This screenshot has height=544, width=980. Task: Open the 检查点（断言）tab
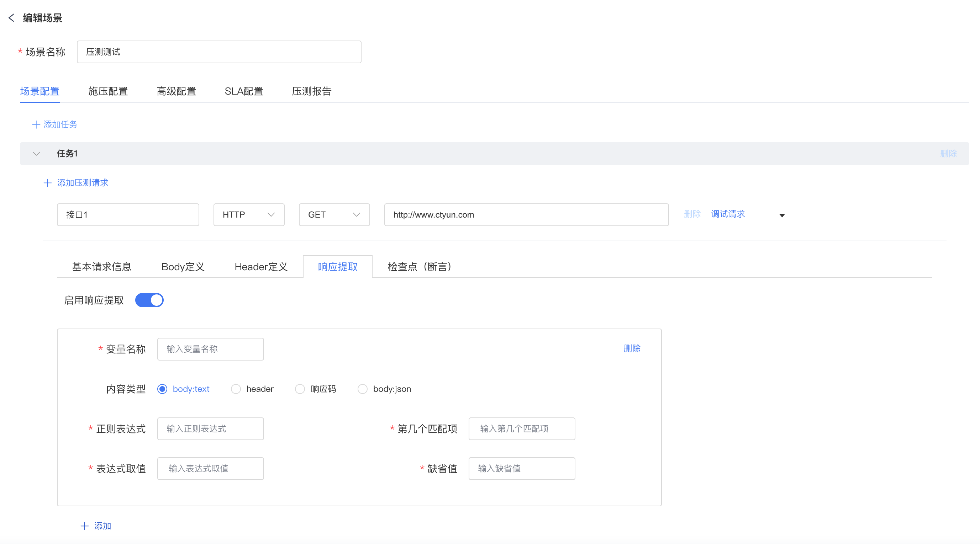(419, 267)
